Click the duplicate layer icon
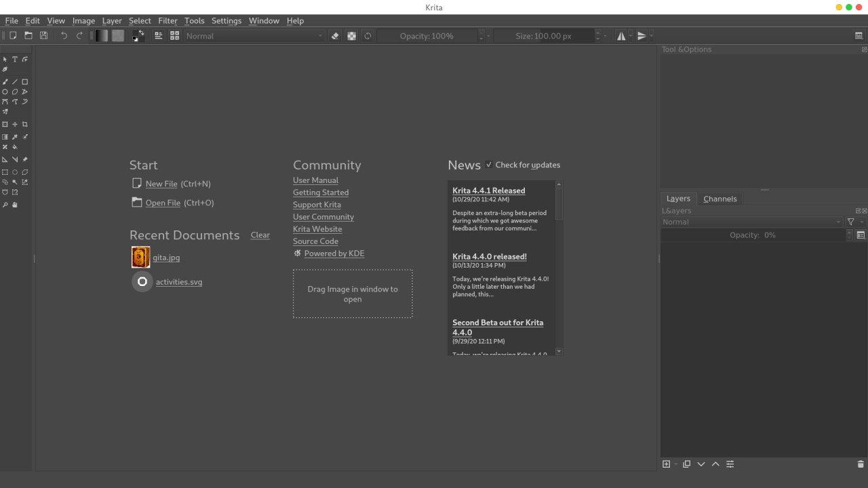 pos(686,464)
